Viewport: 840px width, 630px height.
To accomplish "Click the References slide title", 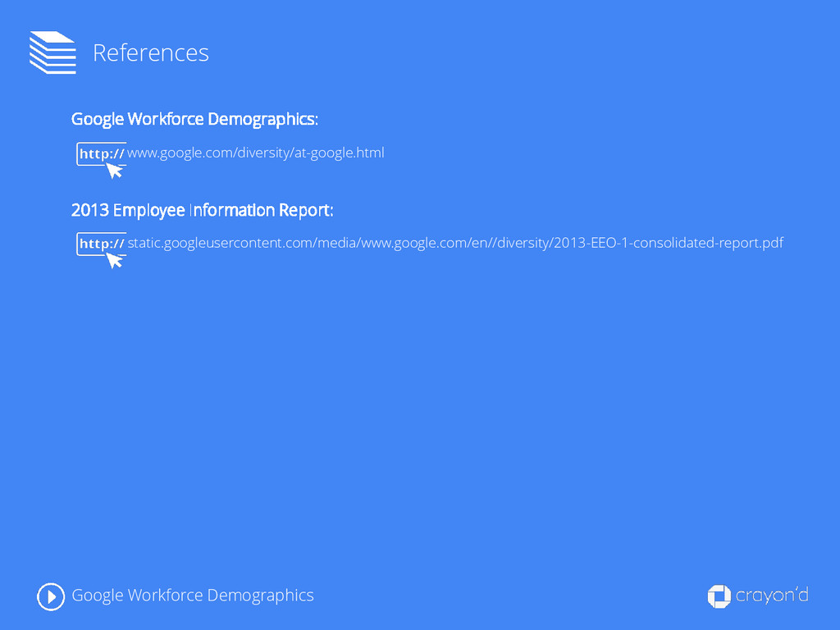I will pyautogui.click(x=151, y=53).
